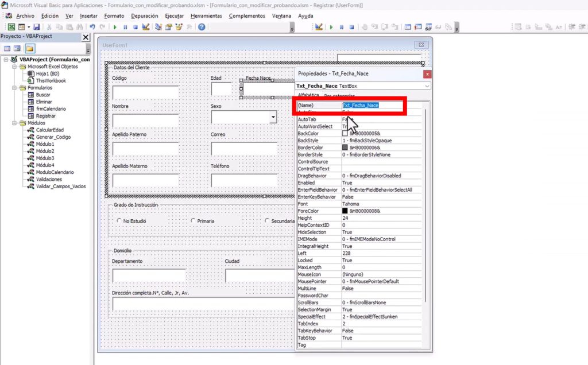Run the macro with the green play icon

(115, 27)
